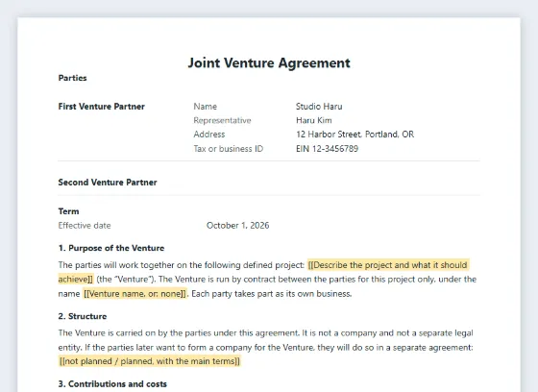This screenshot has height=392, width=538.
Task: Click the Name field label
Action: (206, 107)
